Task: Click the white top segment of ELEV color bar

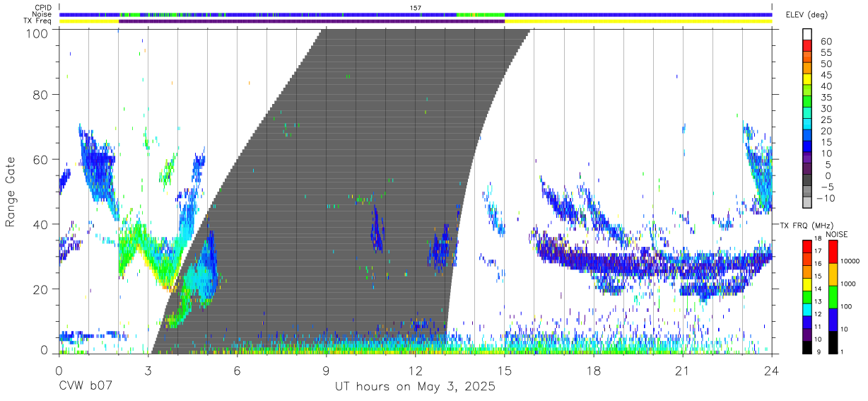Action: 807,34
